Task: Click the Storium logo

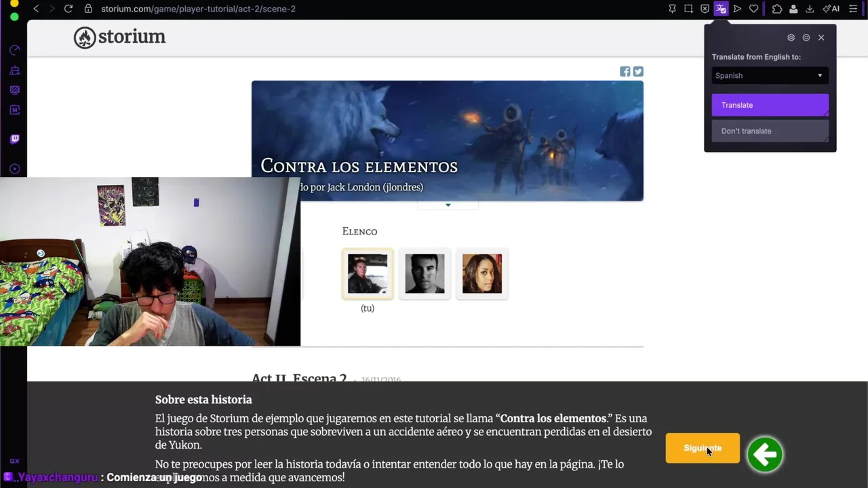Action: 119,37
